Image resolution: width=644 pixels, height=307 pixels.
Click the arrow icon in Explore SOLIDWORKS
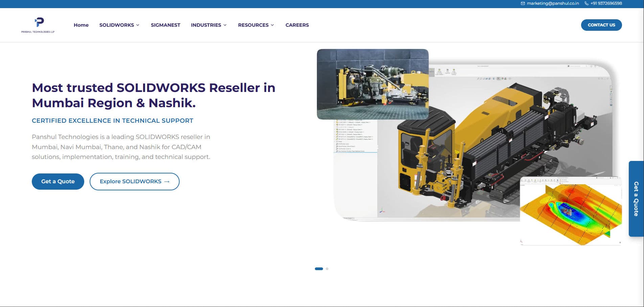pos(167,182)
